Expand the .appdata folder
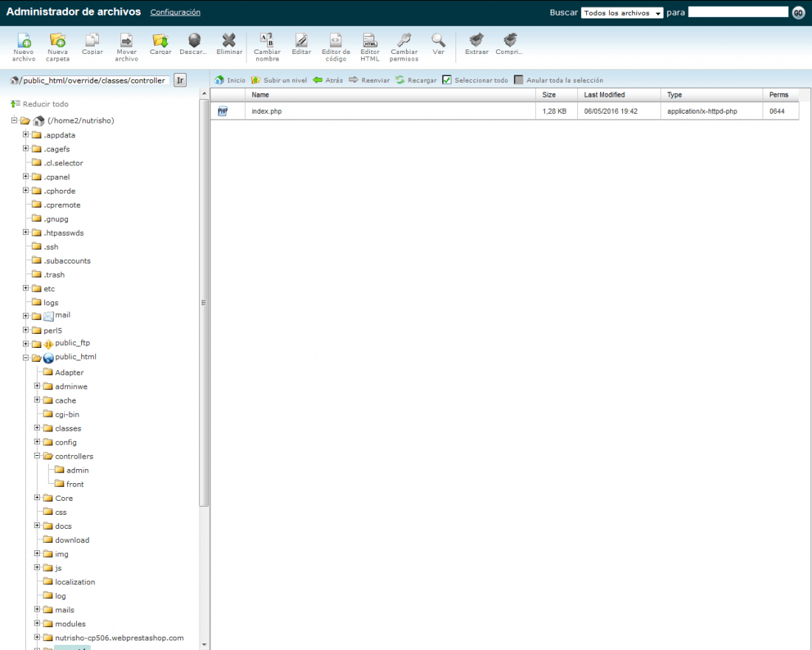The image size is (812, 650). 25,134
